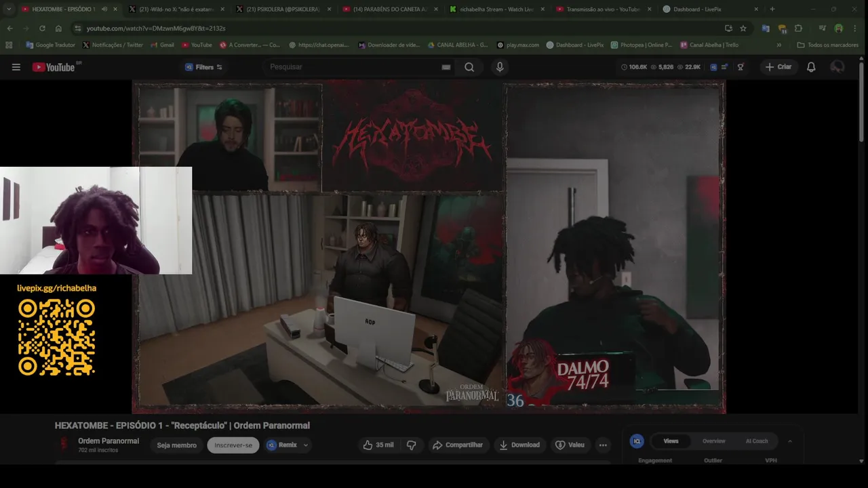
Task: Like the video with 35 mil thumbs-up
Action: click(378, 445)
